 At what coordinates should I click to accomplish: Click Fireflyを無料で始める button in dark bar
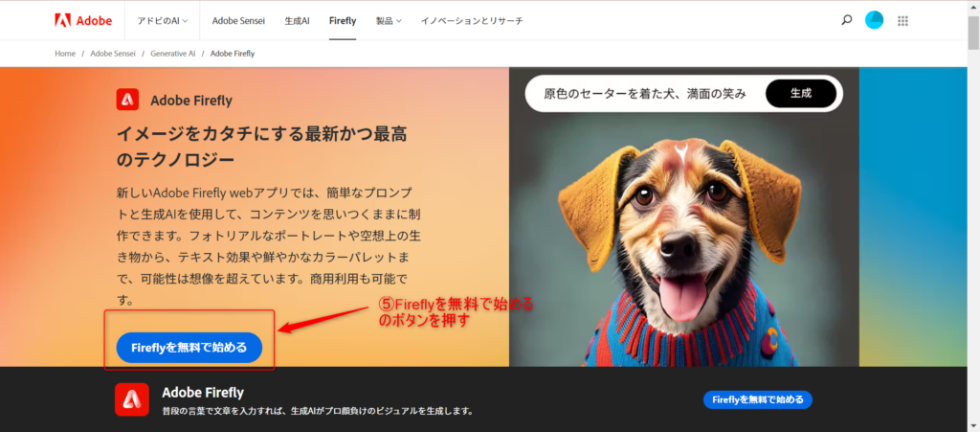[758, 400]
